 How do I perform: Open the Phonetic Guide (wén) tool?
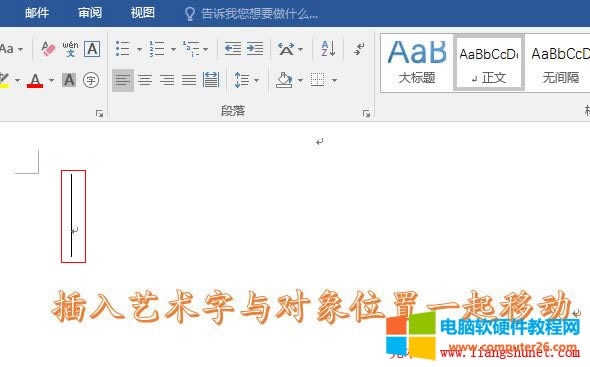click(70, 49)
